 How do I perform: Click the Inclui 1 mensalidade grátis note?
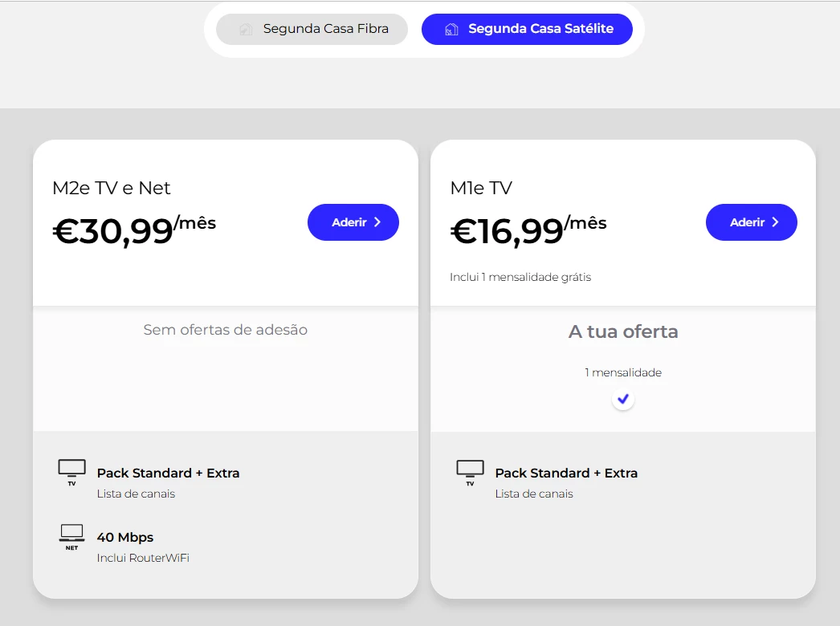point(520,277)
